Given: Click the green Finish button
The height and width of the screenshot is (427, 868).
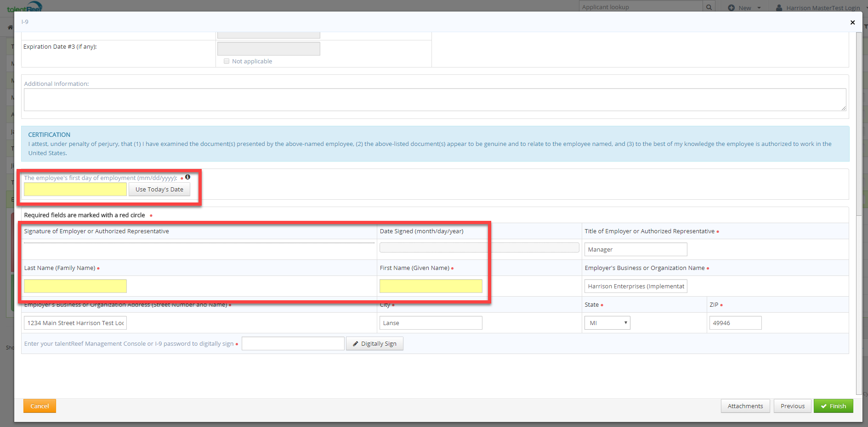Looking at the screenshot, I should [833, 406].
